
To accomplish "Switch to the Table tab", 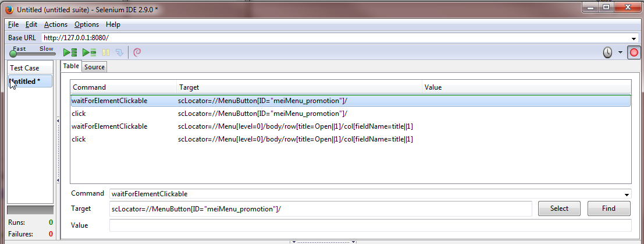I will pos(71,66).
